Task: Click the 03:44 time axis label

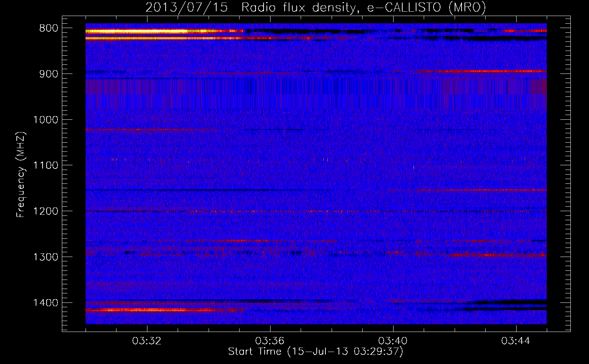Action: (516, 341)
